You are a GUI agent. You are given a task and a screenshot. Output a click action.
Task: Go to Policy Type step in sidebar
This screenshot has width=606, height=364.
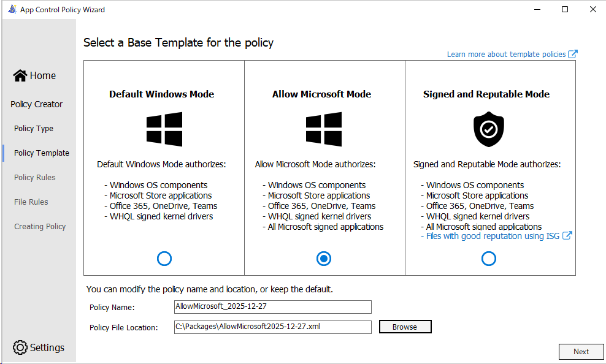pyautogui.click(x=34, y=129)
